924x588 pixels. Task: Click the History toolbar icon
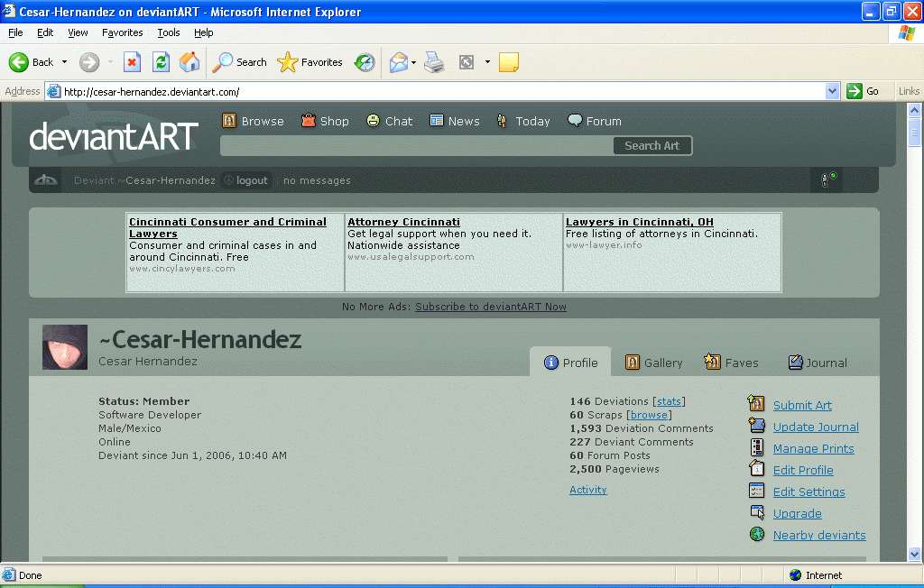[365, 62]
